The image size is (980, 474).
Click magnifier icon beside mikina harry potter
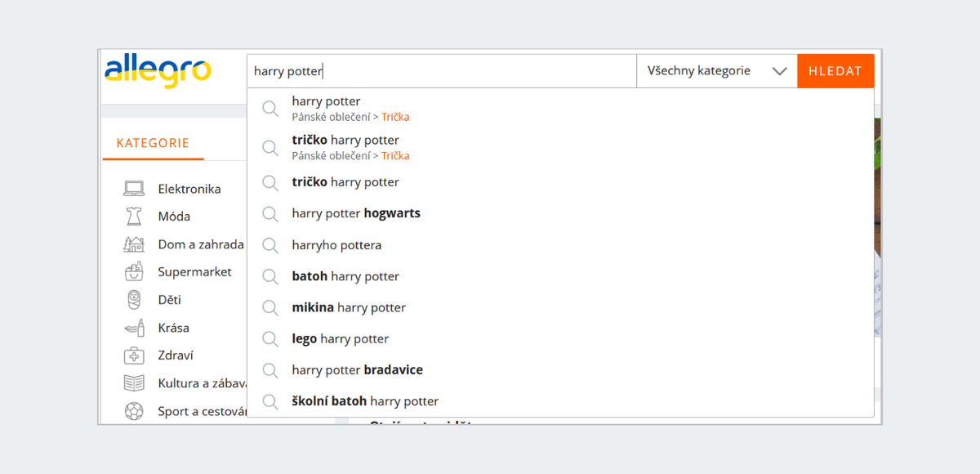tap(270, 308)
